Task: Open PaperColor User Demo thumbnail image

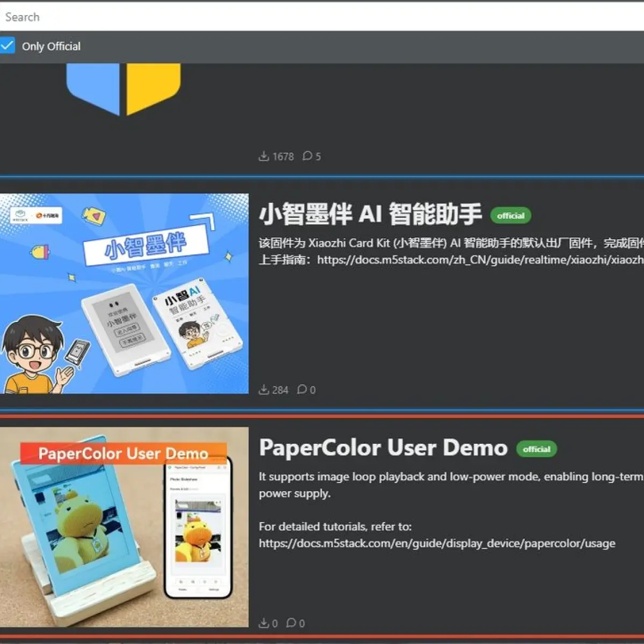Action: [125, 527]
